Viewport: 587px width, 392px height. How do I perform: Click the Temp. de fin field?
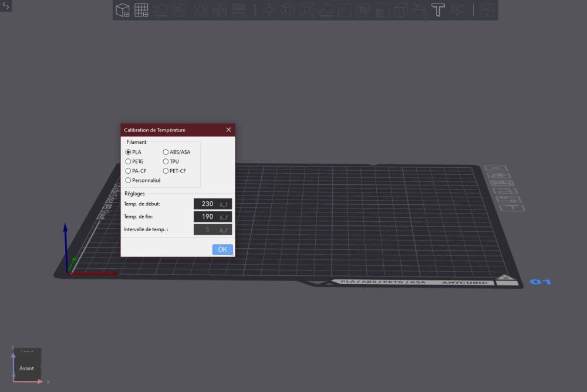tap(212, 217)
